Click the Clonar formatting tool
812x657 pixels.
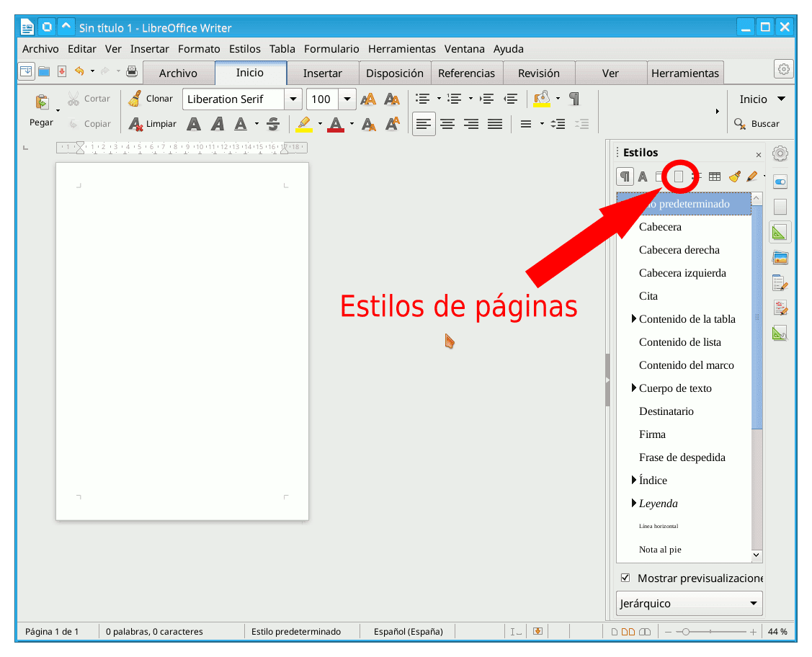tap(151, 98)
